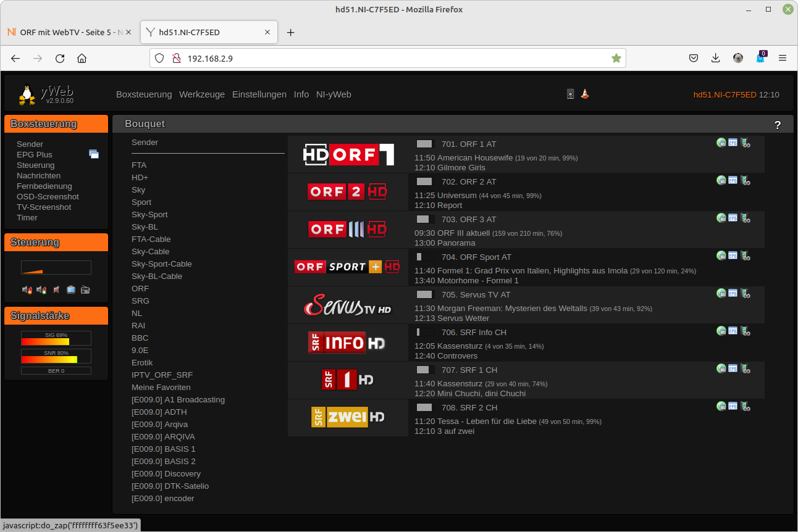This screenshot has width=798, height=532.
Task: Open the globe stream icon for Servus TV AT
Action: click(x=721, y=294)
